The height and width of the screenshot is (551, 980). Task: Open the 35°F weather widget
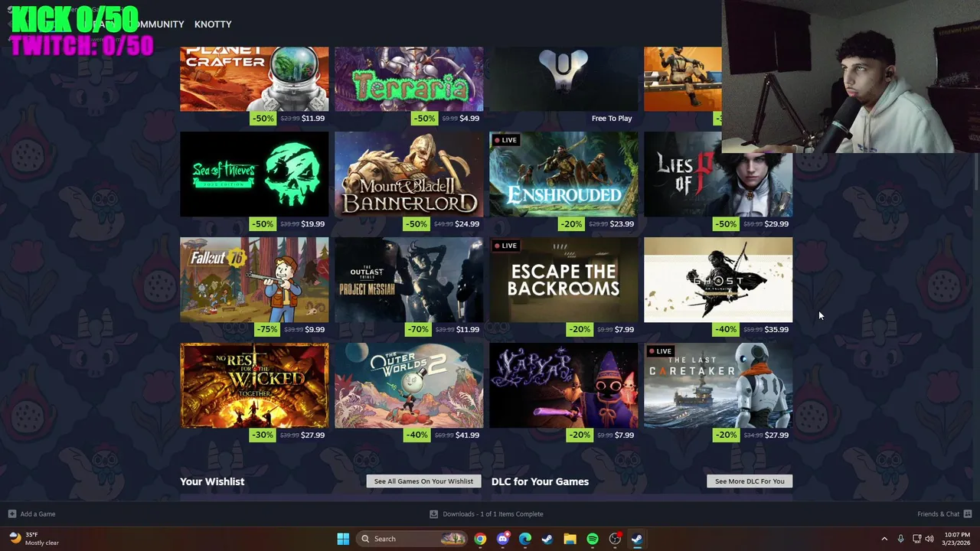point(34,539)
